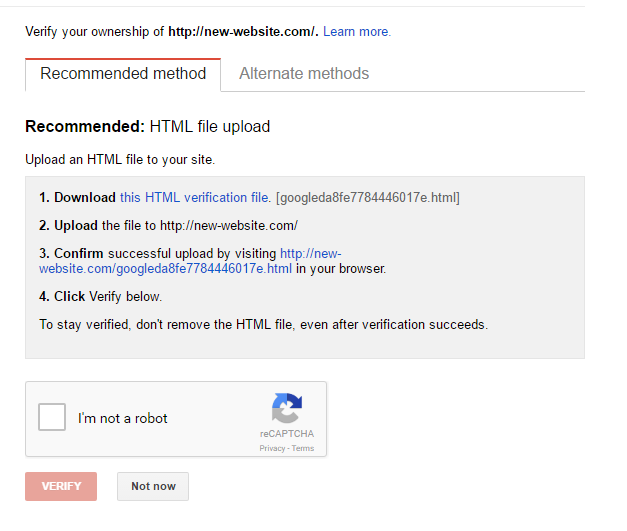Open the googleda8fe7784446017e.html confirmation URL link
This screenshot has height=531, width=627.
[190, 261]
